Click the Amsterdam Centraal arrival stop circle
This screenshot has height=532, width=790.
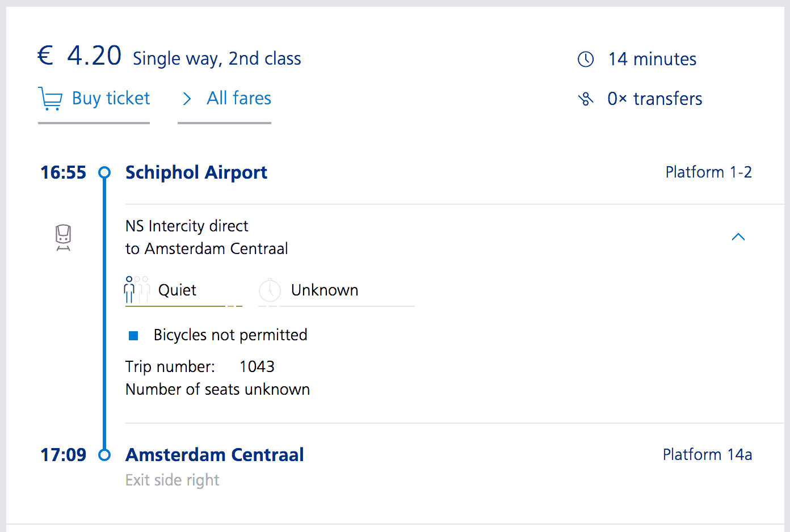pos(104,455)
